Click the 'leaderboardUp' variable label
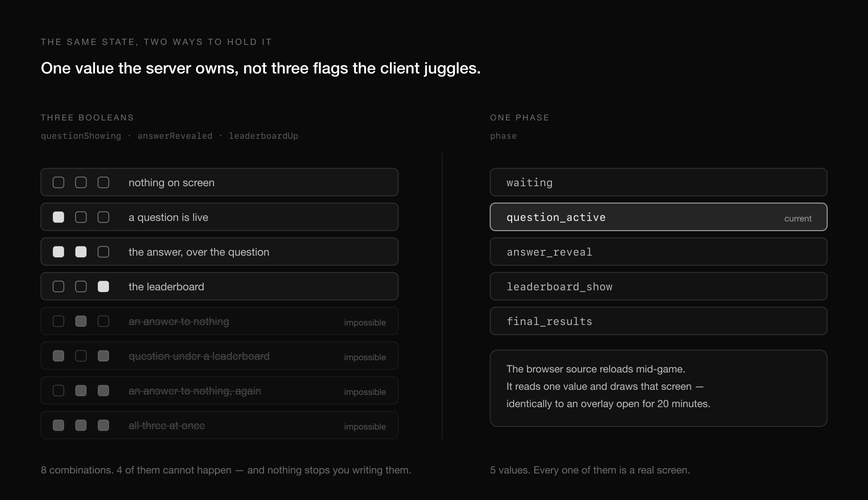Screen dimensions: 868x500 coord(263,136)
